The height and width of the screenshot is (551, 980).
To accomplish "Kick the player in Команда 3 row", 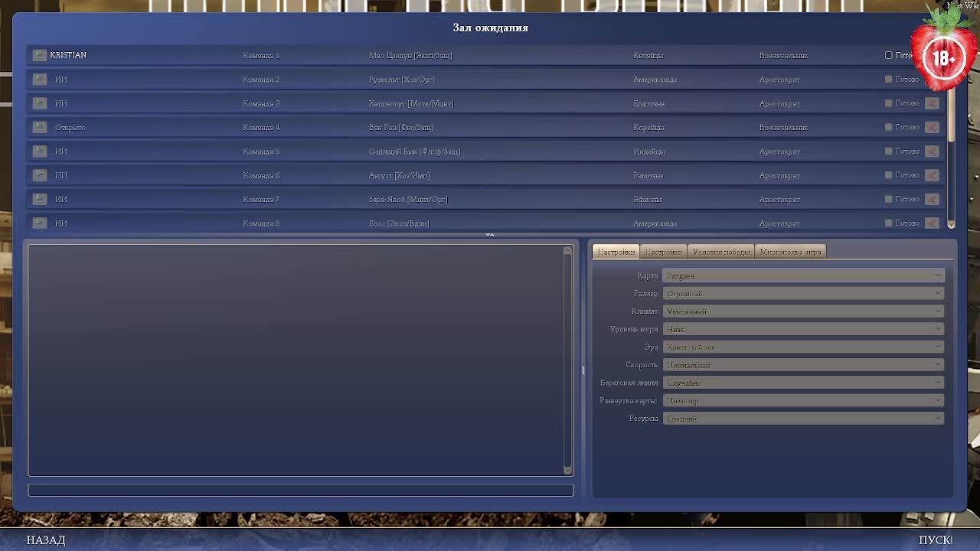I will pos(932,103).
